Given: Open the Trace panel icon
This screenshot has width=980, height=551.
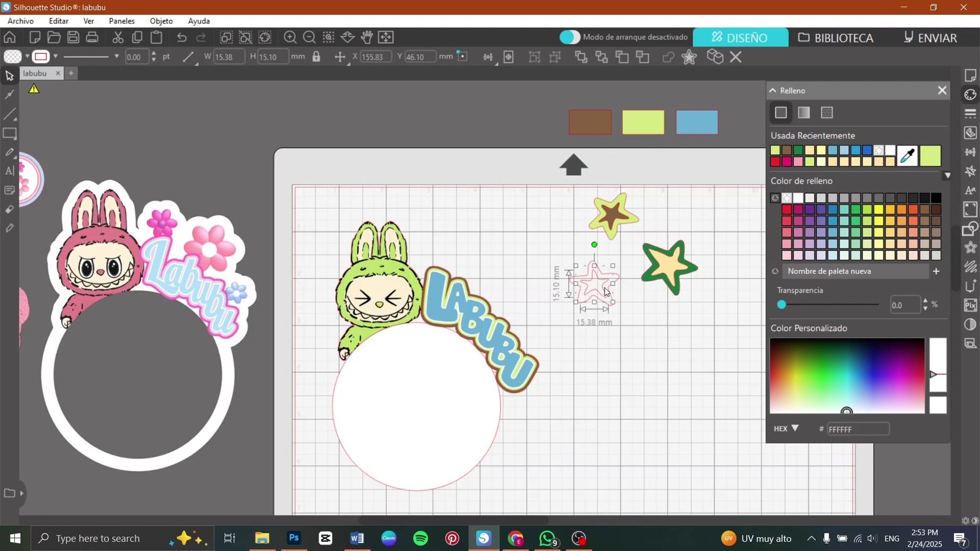Looking at the screenshot, I should point(970,133).
